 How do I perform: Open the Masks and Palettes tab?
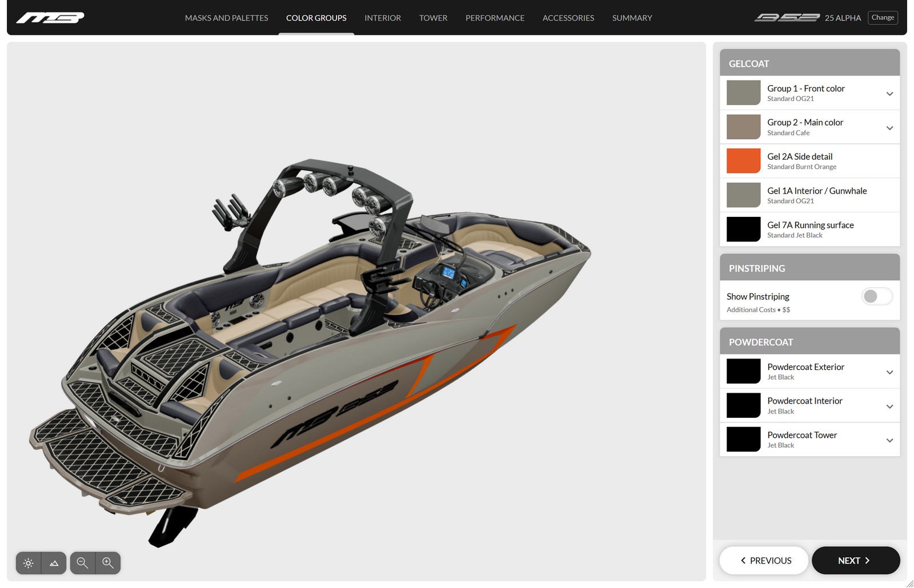click(226, 18)
